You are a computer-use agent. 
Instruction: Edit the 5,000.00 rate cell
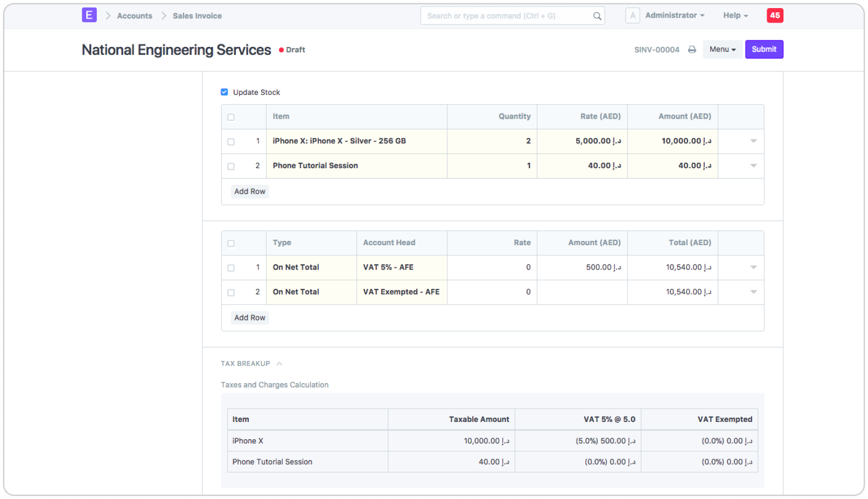582,141
